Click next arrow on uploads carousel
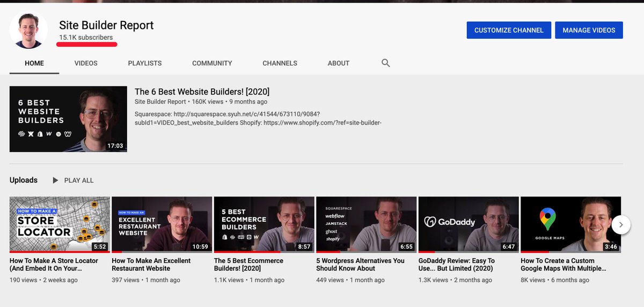This screenshot has width=644, height=307. 621,225
